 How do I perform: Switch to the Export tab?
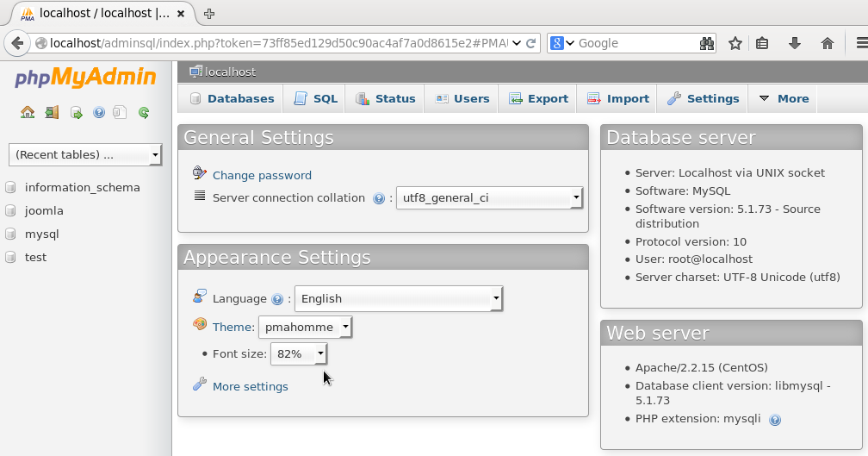(537, 98)
